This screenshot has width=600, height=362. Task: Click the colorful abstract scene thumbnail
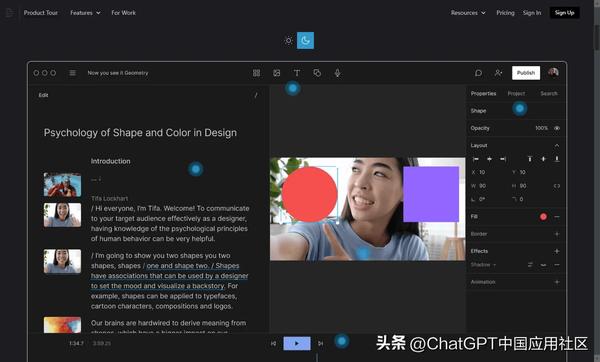62,325
